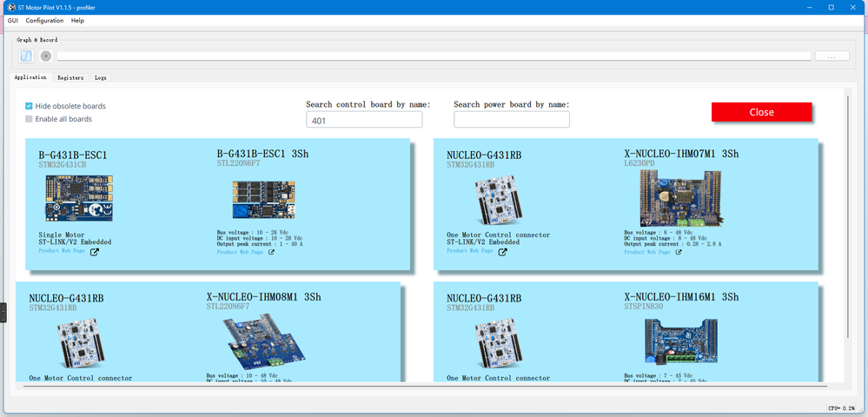Select X-NUCLEO-IHM16M1 power board image
Viewport: 868px width, 417px height.
pos(681,341)
